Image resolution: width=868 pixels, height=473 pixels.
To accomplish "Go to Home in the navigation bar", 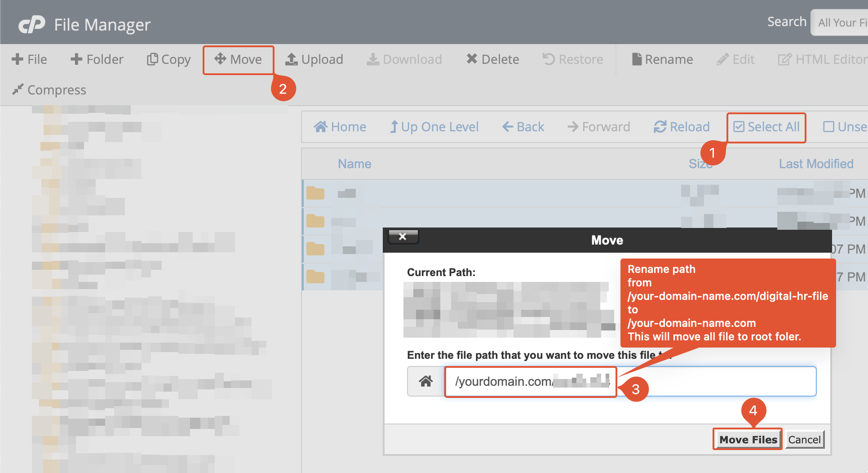I will (340, 127).
